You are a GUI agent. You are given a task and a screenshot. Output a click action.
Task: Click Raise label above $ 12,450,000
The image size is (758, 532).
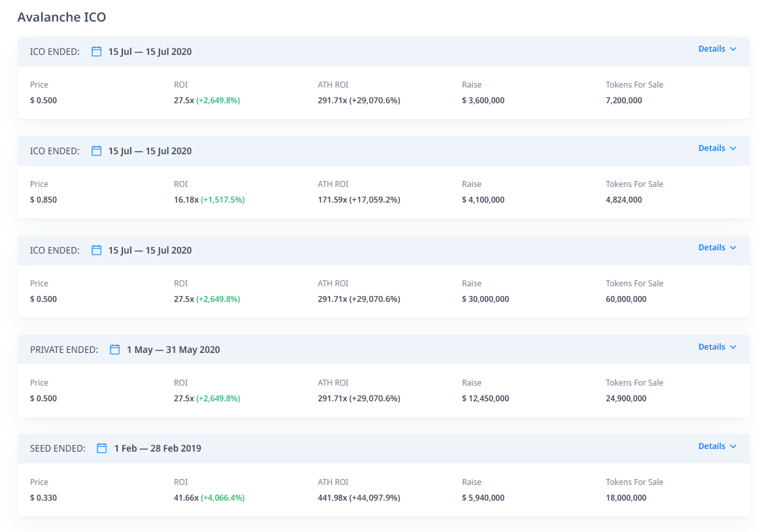tap(472, 383)
